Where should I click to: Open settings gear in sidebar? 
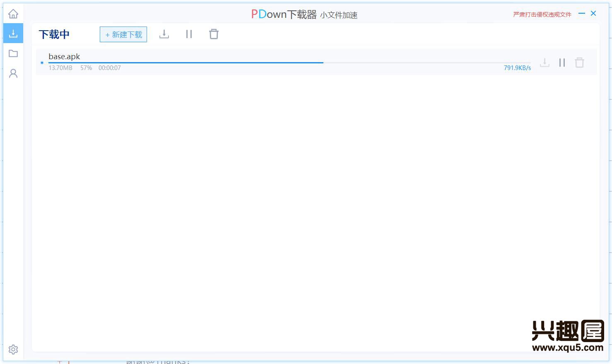click(x=13, y=350)
